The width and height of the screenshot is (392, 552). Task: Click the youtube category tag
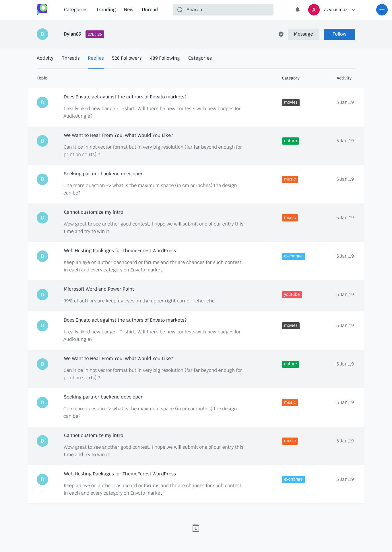[292, 295]
